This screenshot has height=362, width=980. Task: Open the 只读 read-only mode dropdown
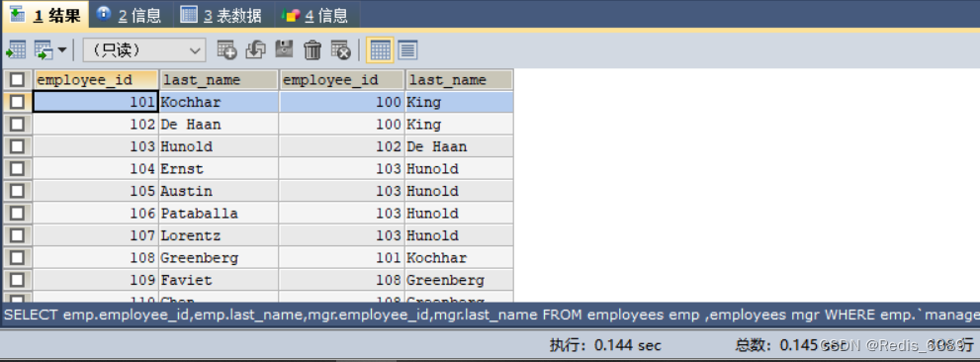(144, 50)
